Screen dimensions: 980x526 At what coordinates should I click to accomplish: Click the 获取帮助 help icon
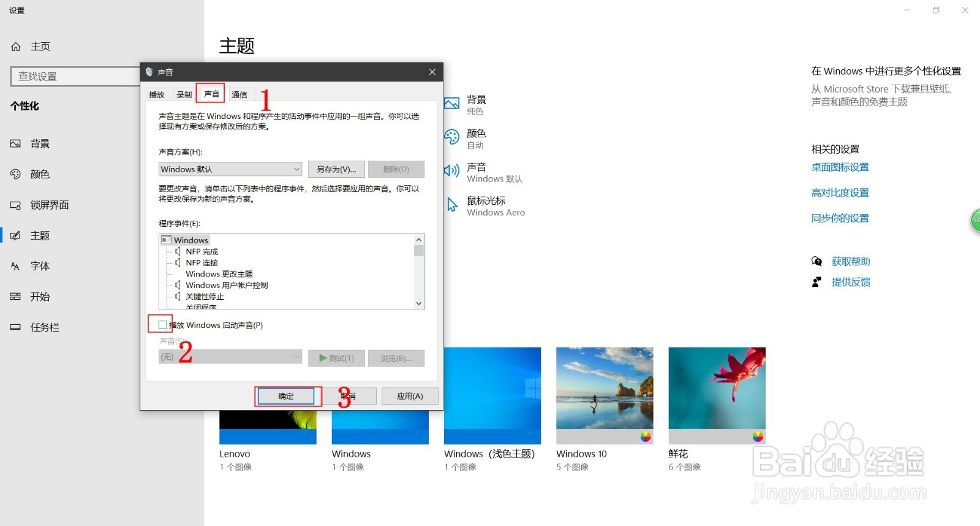click(816, 262)
